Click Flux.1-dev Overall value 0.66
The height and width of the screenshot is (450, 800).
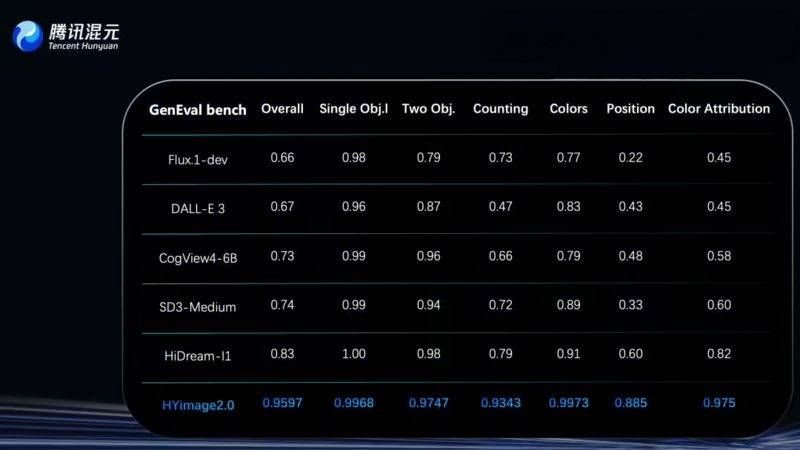[282, 158]
